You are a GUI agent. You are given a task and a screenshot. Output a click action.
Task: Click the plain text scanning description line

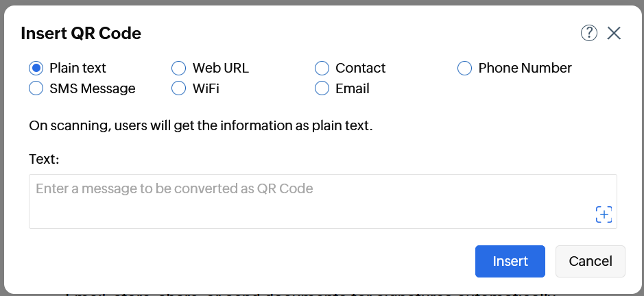point(200,127)
